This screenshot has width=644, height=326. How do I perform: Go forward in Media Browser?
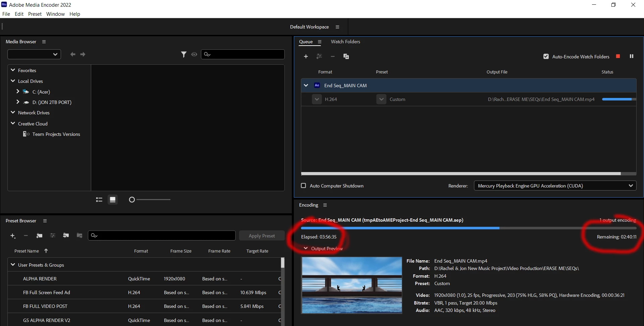click(83, 54)
